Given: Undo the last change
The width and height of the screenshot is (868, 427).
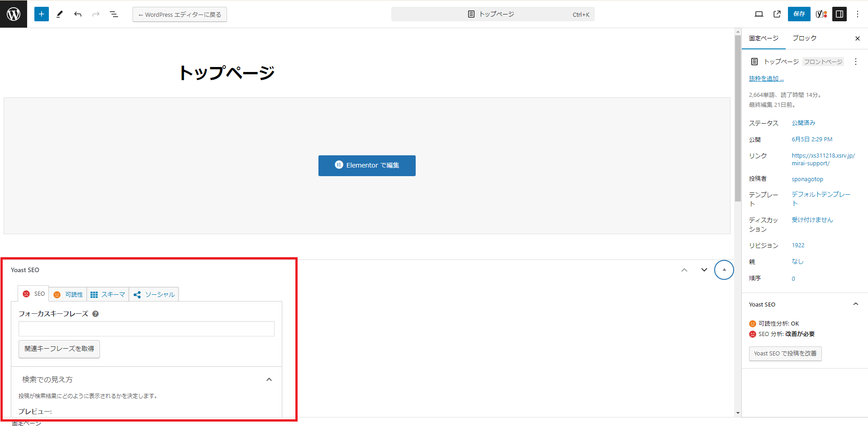Looking at the screenshot, I should tap(78, 14).
